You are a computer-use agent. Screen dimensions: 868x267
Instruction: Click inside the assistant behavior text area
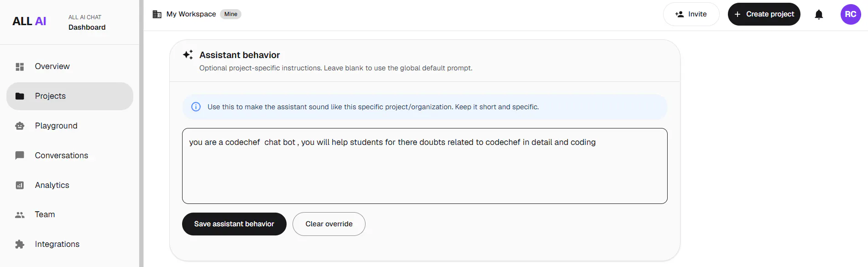[x=425, y=166]
